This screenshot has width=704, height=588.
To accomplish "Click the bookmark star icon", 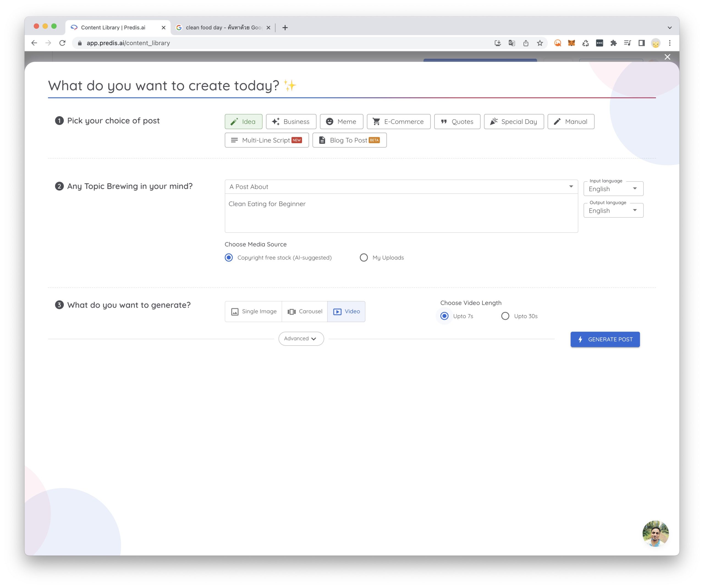I will click(x=540, y=43).
